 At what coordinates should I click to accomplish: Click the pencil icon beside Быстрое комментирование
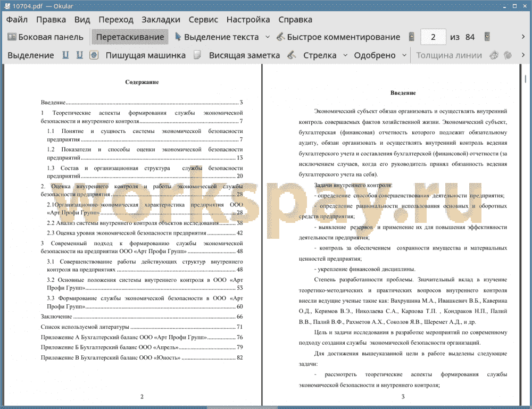(x=280, y=37)
